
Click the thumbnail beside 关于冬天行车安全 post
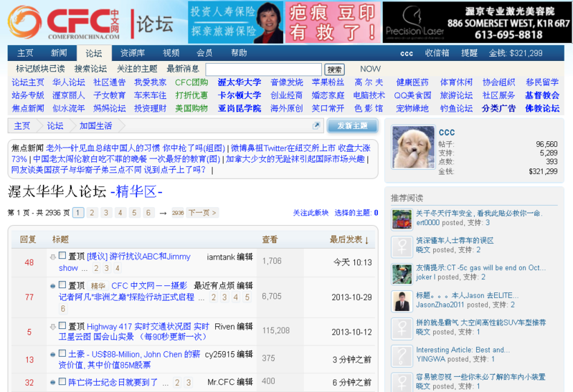pyautogui.click(x=402, y=219)
